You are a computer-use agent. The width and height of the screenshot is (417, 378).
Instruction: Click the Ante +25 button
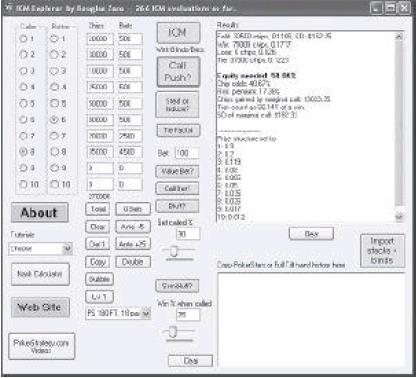pyautogui.click(x=133, y=244)
